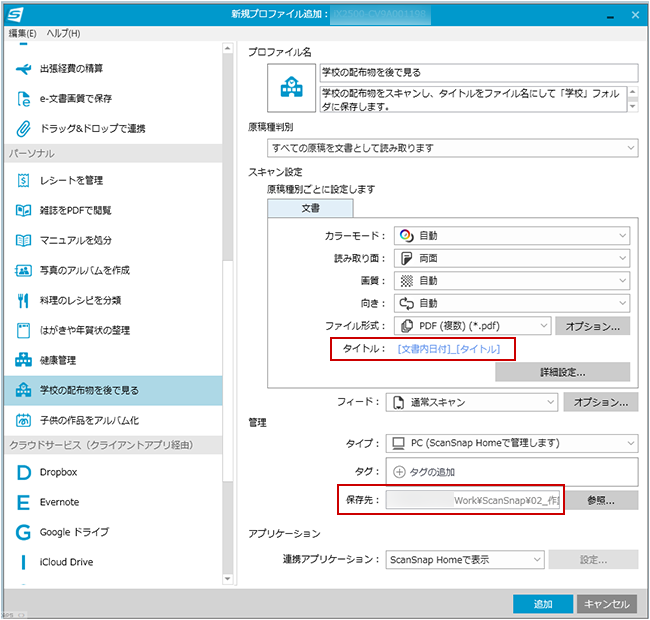This screenshot has width=650, height=620.
Task: Select the 子供の作品をアルバム化 profile row
Action: 113,420
